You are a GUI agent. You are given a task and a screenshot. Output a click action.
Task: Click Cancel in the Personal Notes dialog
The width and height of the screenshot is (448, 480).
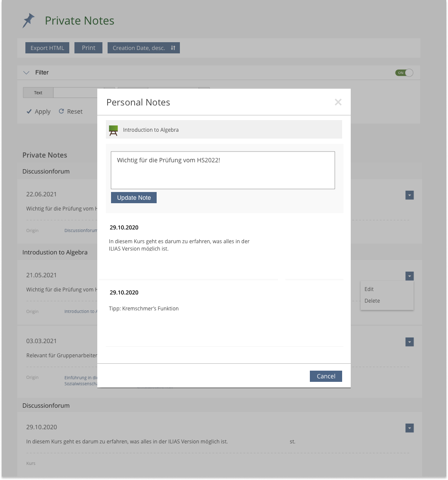point(326,376)
